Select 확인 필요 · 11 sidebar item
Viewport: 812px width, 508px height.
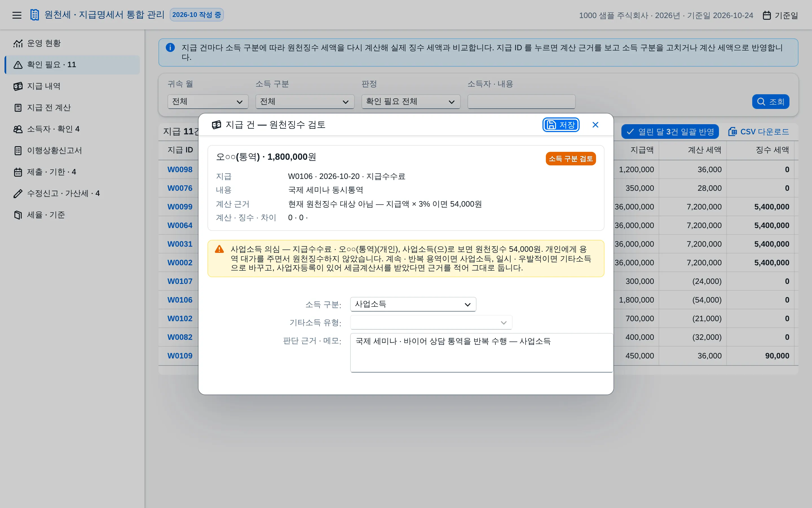[72, 65]
